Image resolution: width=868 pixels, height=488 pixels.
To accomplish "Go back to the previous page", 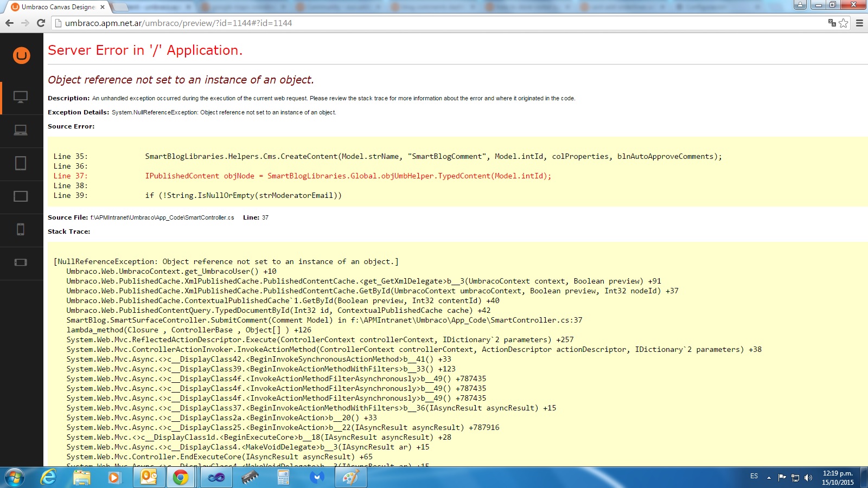I will point(9,23).
